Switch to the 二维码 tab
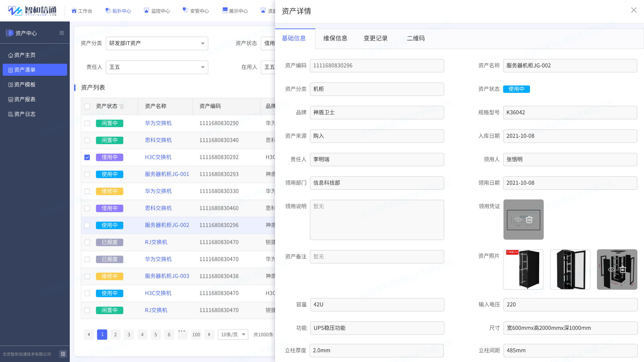The width and height of the screenshot is (644, 362). pyautogui.click(x=416, y=38)
